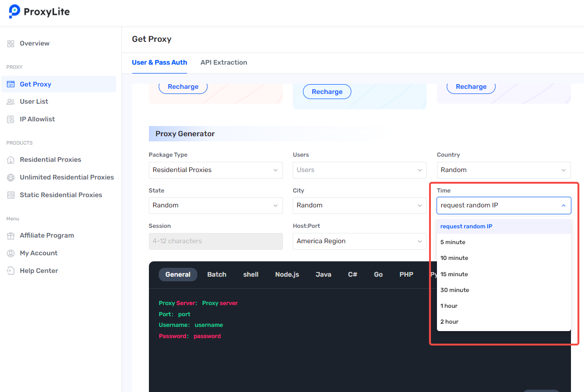584x392 pixels.
Task: Click the Help Center icon
Action: click(x=11, y=271)
